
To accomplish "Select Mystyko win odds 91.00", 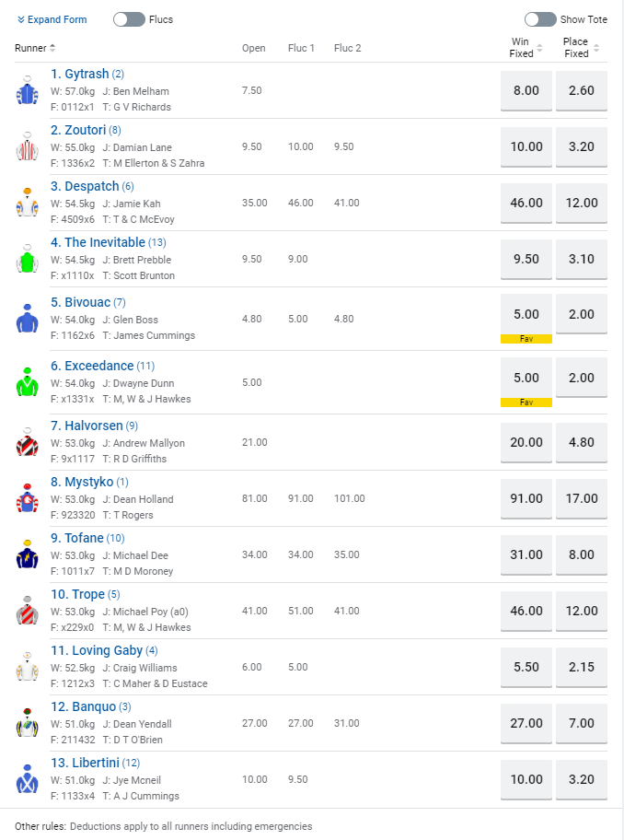I will pos(526,498).
